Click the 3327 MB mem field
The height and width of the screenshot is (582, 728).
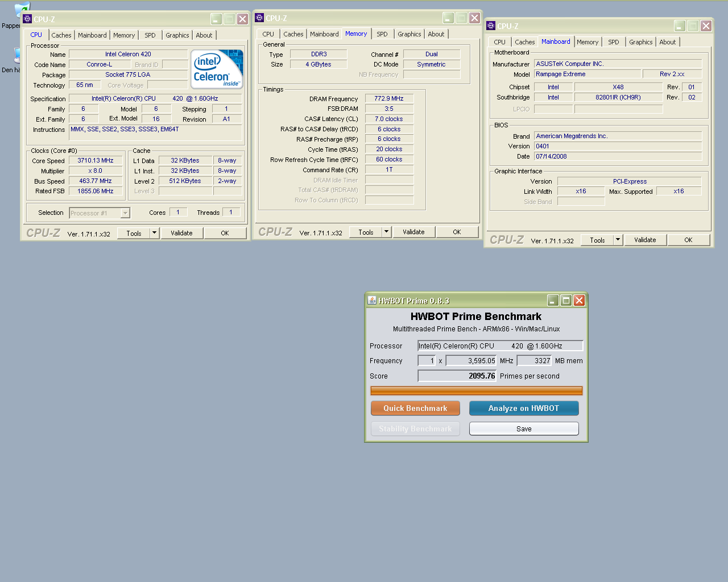coord(535,360)
